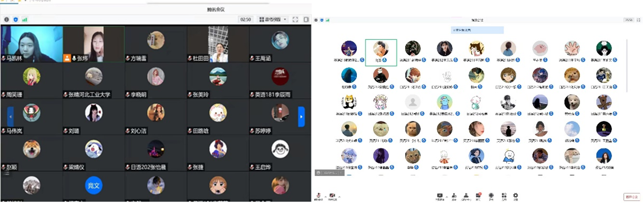Click the orange host badge on 张炜's tile
644x206 pixels.
pyautogui.click(x=67, y=58)
